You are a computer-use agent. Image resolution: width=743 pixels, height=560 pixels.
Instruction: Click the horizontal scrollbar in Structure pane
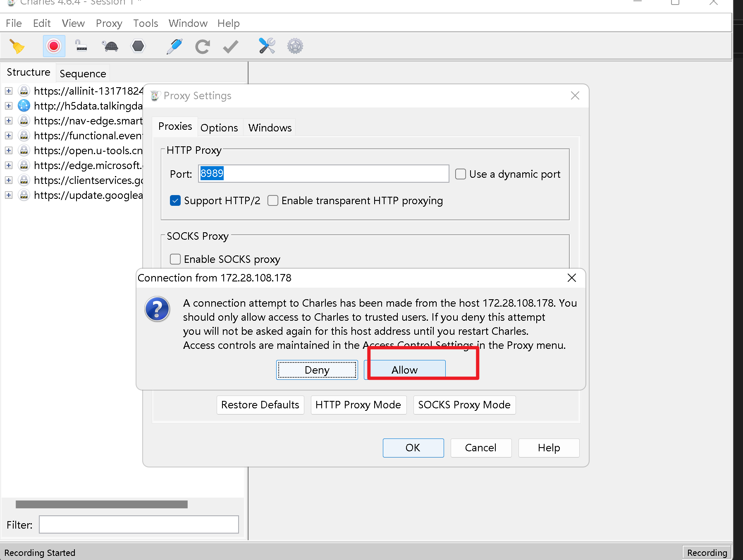[x=102, y=504]
